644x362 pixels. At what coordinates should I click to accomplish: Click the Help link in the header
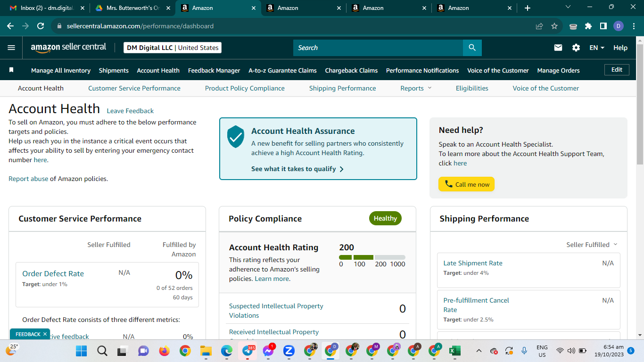pyautogui.click(x=620, y=48)
